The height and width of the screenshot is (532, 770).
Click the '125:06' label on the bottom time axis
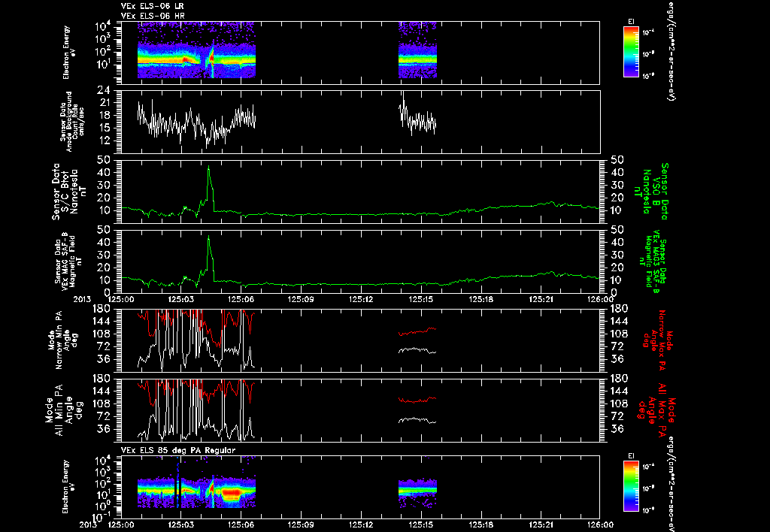click(241, 524)
